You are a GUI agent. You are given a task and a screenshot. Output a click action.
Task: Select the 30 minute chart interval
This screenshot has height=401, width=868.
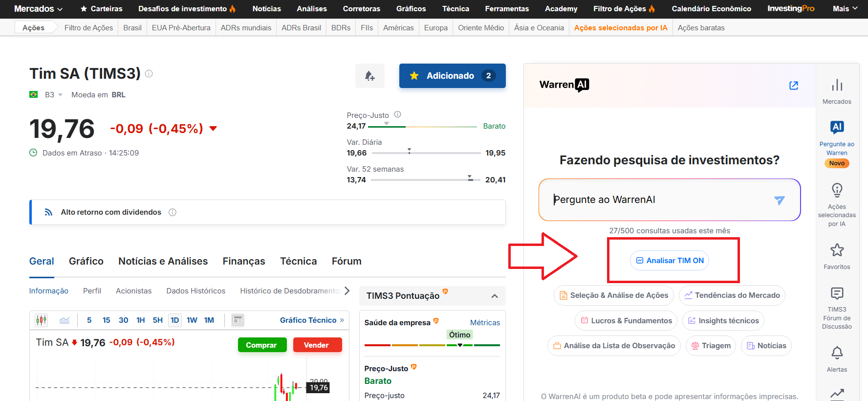(x=123, y=320)
